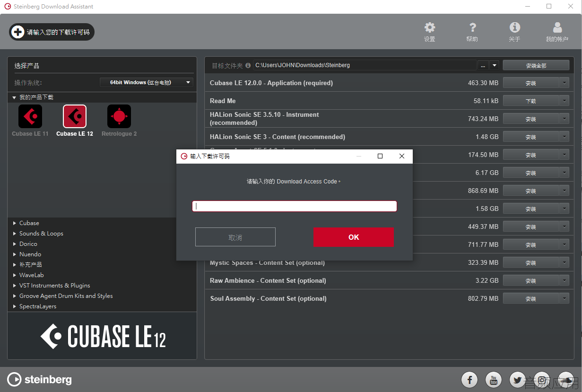582x392 pixels.
Task: Open dropdown arrow for HALion Sonic SE 3.5.10 Instrument
Action: pos(564,119)
